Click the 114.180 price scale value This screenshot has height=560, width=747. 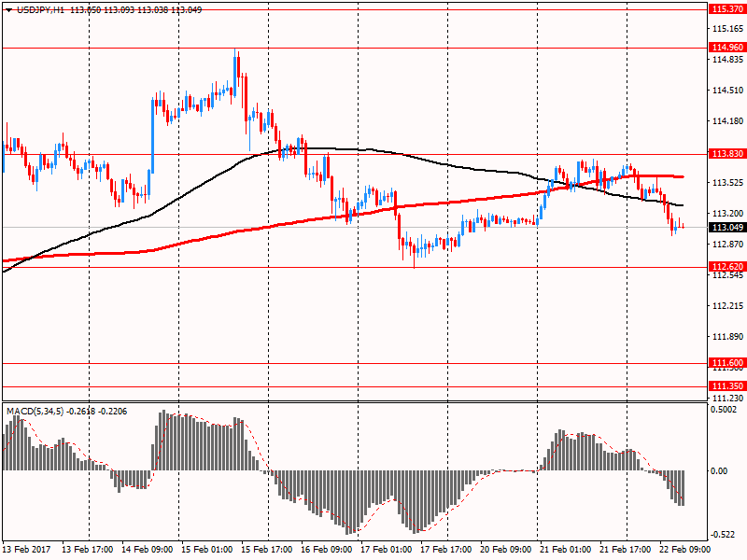(x=727, y=121)
